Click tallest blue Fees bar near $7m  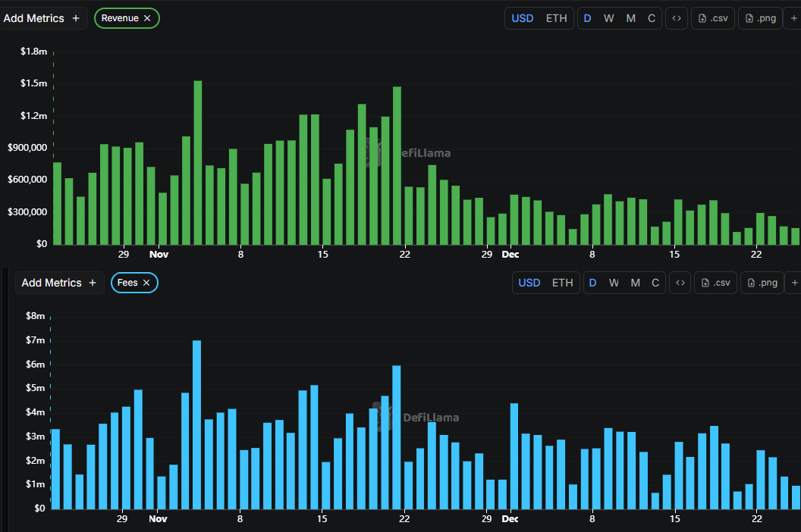click(x=196, y=425)
